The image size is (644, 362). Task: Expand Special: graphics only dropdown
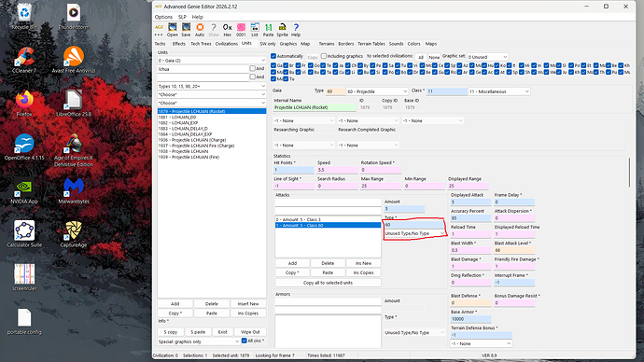click(x=199, y=341)
